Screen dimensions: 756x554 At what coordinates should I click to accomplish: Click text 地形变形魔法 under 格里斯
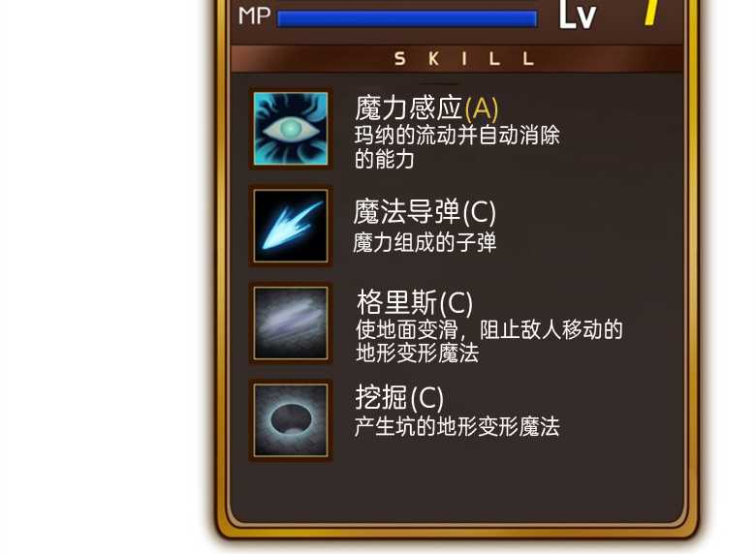tap(418, 354)
